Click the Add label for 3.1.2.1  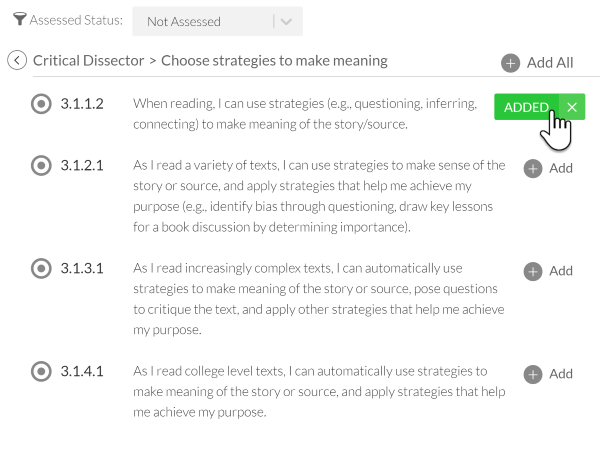click(561, 168)
